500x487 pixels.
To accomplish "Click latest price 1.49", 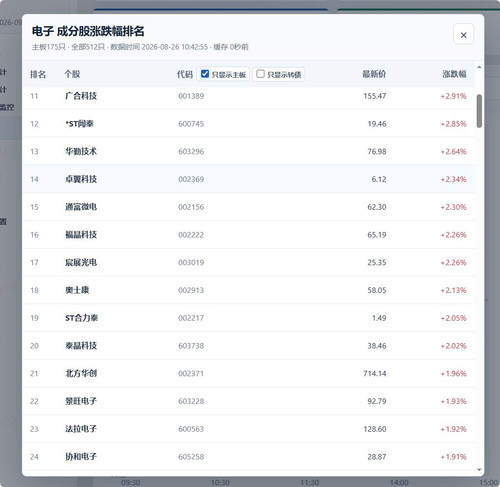I will [379, 318].
